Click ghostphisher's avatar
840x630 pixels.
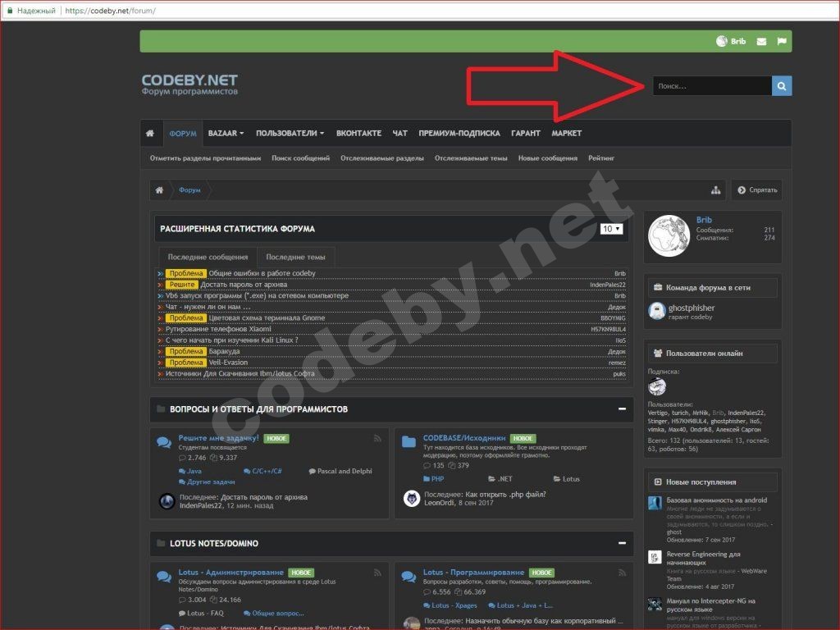pyautogui.click(x=657, y=311)
